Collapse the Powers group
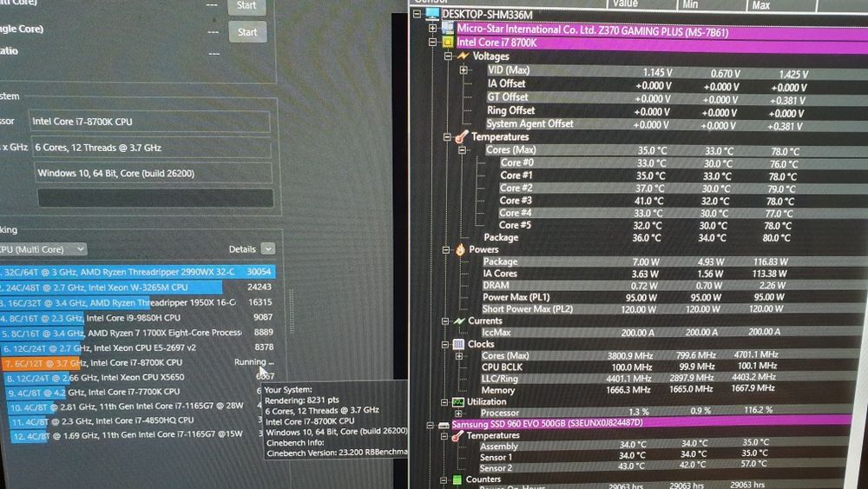 click(x=446, y=250)
